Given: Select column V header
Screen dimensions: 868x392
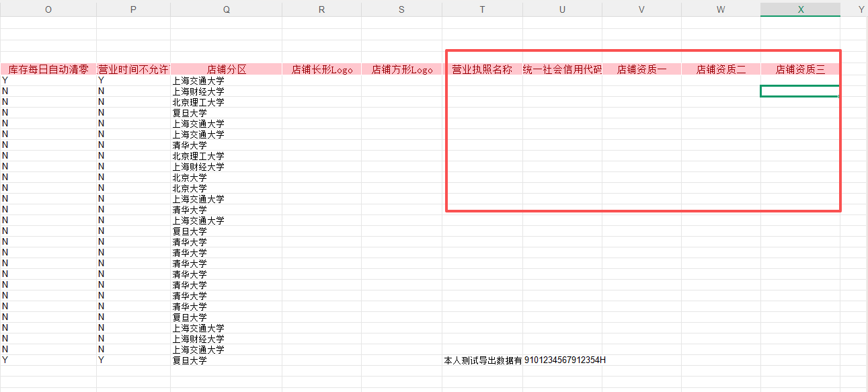Looking at the screenshot, I should click(641, 9).
